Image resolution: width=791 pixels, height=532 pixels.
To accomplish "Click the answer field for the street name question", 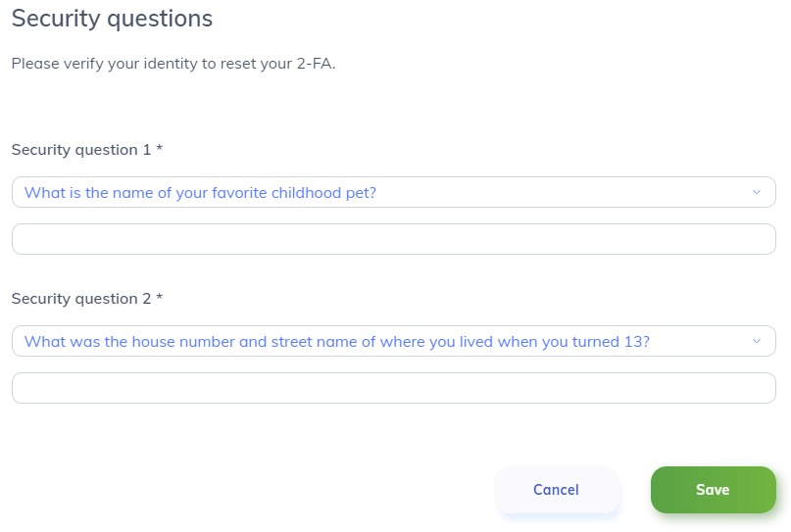I will click(x=392, y=388).
